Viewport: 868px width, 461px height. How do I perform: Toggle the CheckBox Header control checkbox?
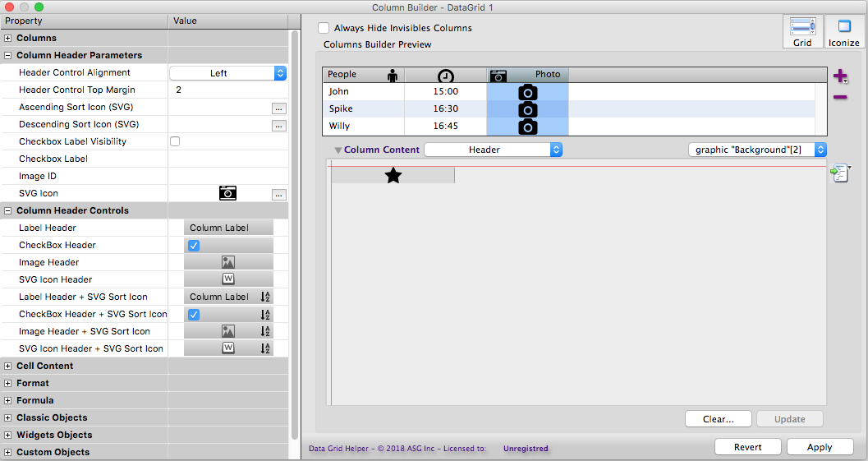click(x=194, y=245)
